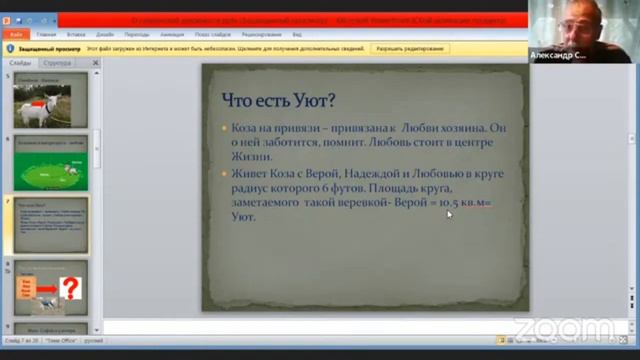The image size is (640, 360).
Task: Click the Next Slide double-arrow button
Action: (631, 306)
